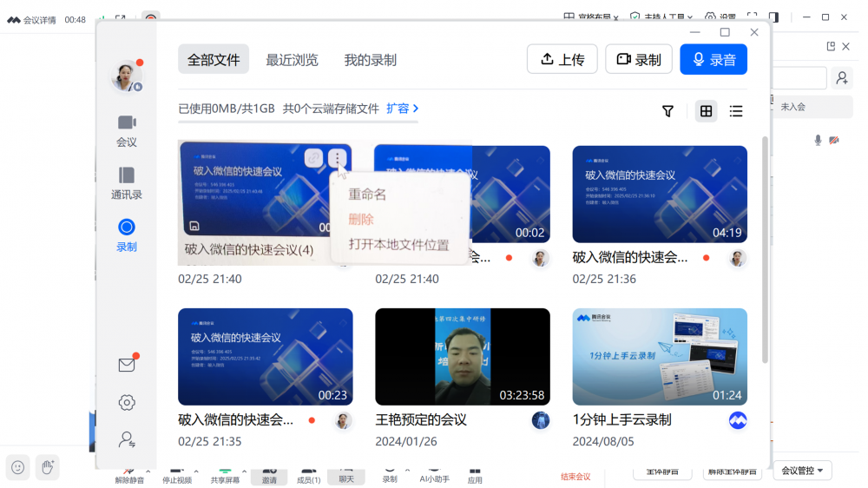Click the storage usage text 已使用0MB/共1GB
This screenshot has height=488, width=868.
tap(227, 109)
